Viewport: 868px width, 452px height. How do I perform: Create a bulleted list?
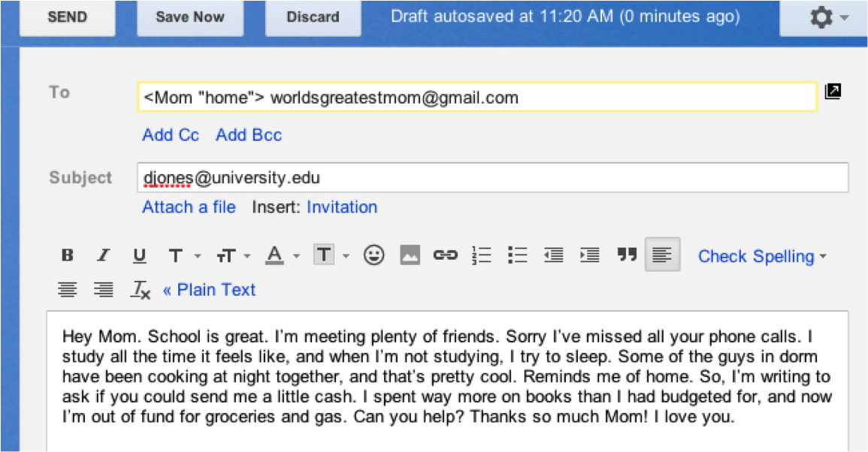pyautogui.click(x=517, y=255)
